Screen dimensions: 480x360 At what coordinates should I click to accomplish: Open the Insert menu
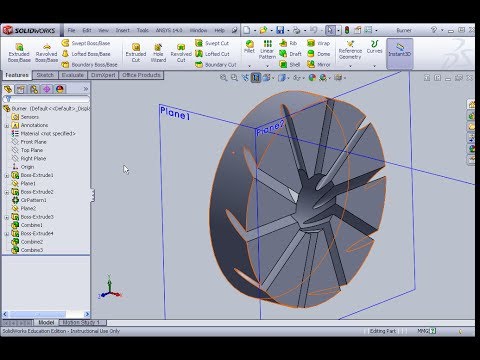click(122, 30)
